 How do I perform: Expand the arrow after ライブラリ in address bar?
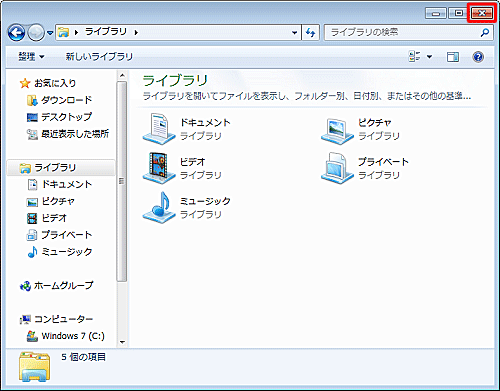pyautogui.click(x=136, y=32)
